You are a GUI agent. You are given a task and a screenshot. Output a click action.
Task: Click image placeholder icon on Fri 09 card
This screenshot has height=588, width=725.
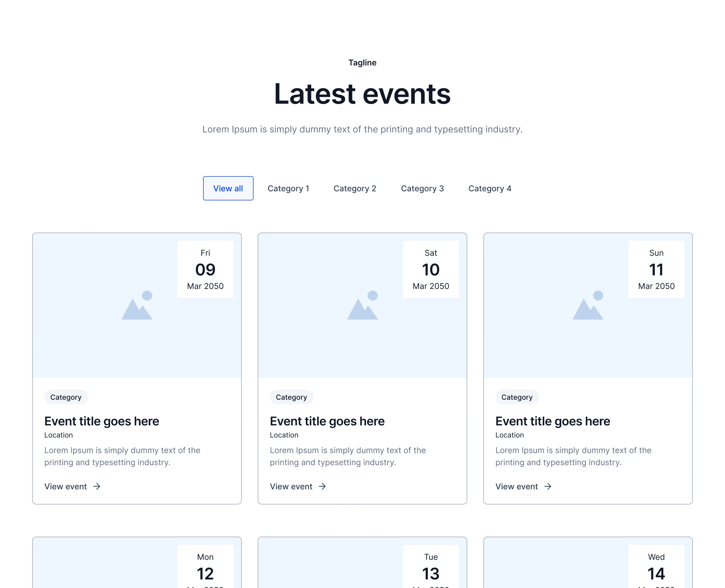(x=137, y=305)
